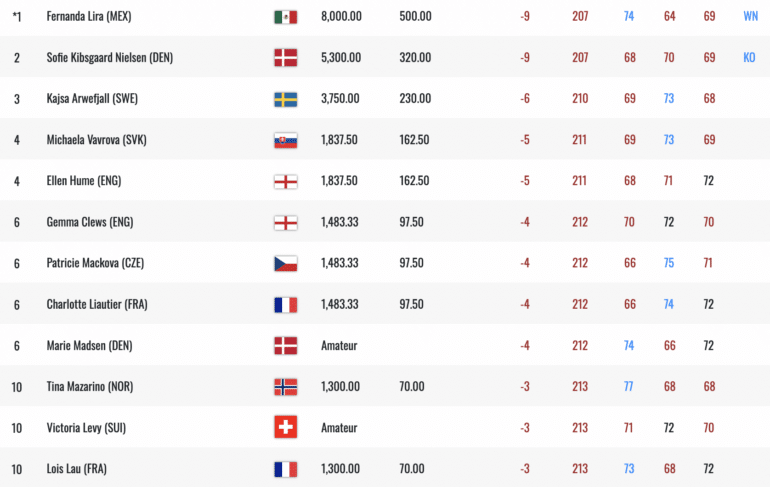770x487 pixels.
Task: Click the Switzerland flag icon
Action: tap(285, 427)
